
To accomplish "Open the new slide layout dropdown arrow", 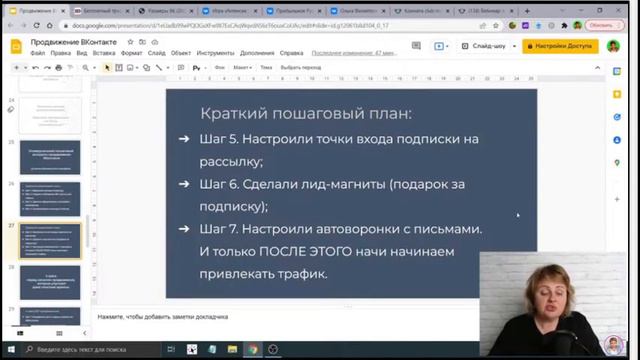I will tap(25, 67).
